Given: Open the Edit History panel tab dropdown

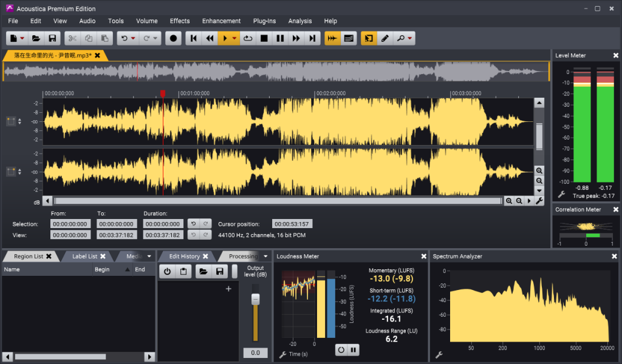Looking at the screenshot, I should (x=266, y=256).
